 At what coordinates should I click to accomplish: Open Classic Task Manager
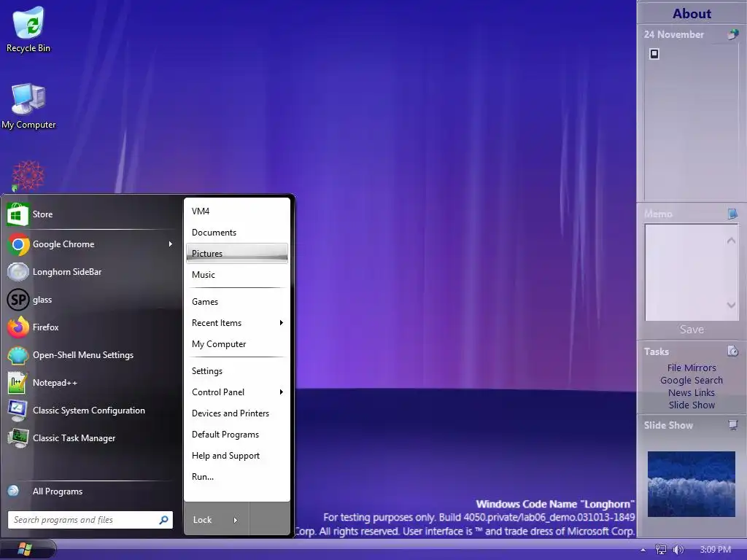click(91, 437)
